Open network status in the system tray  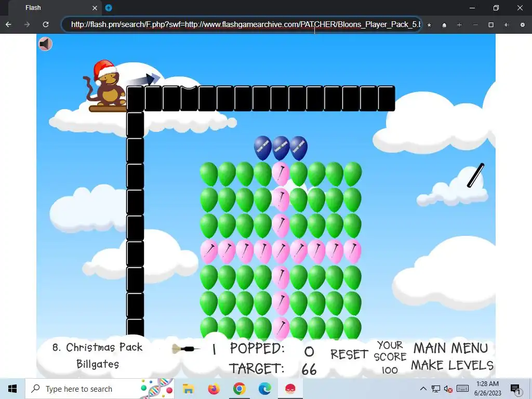[436, 389]
